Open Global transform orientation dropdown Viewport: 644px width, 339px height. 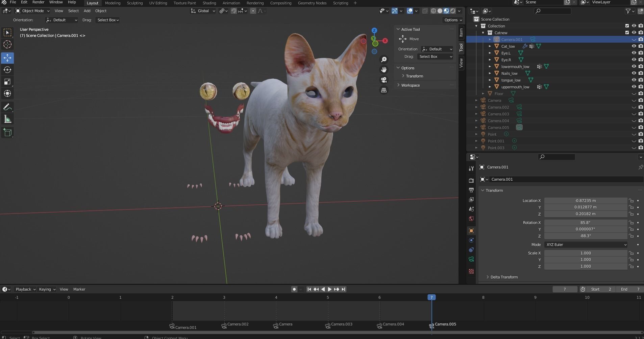click(203, 11)
